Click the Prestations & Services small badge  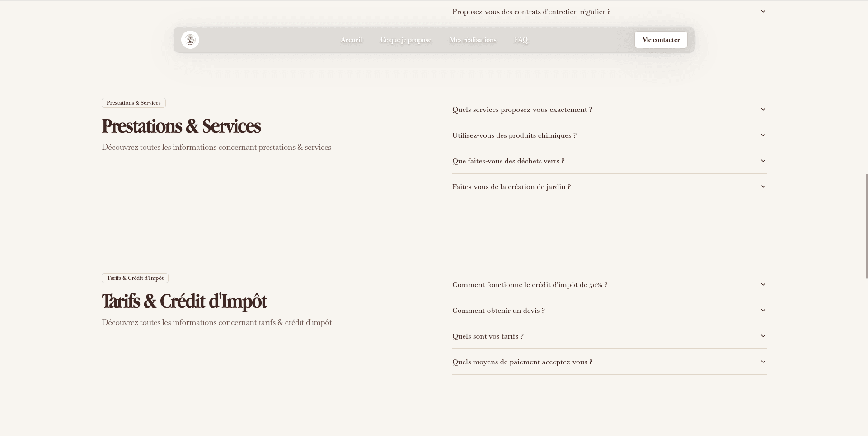[133, 103]
